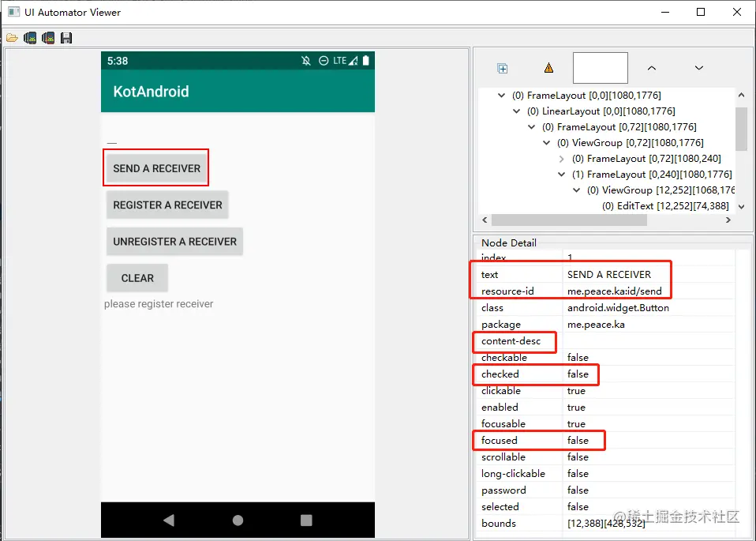This screenshot has height=541, width=756.
Task: Click the enabled property row
Action: [x=606, y=408]
